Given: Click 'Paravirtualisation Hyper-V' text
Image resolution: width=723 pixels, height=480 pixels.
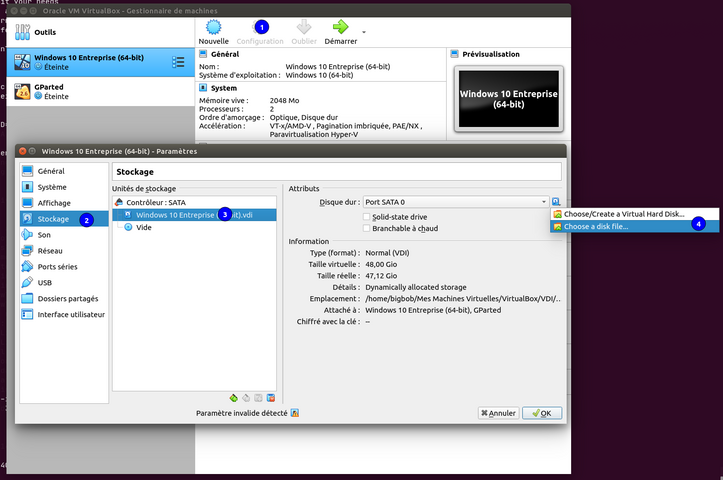Looking at the screenshot, I should (x=314, y=135).
